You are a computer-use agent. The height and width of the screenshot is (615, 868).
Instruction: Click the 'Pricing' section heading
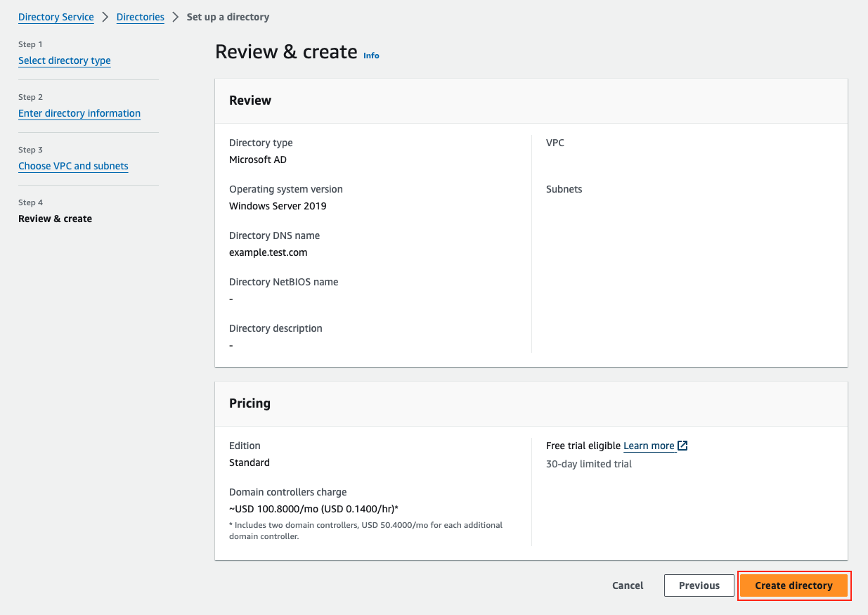250,403
